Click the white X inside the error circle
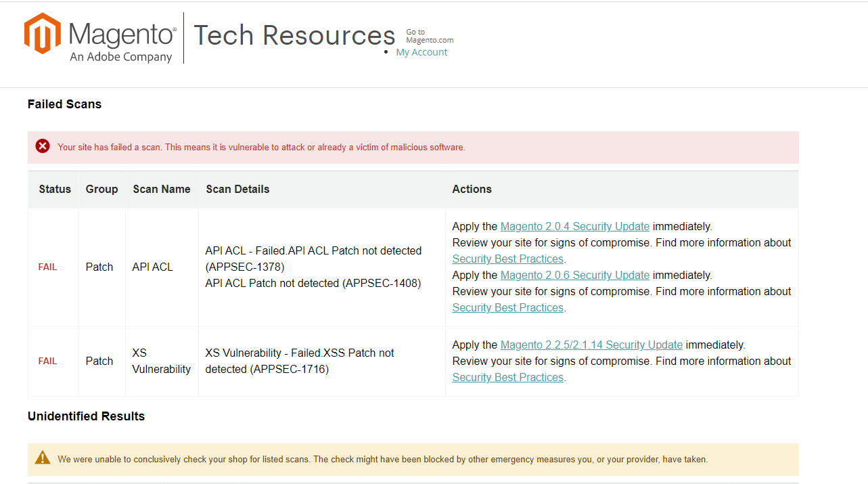The width and height of the screenshot is (868, 484). coord(43,146)
